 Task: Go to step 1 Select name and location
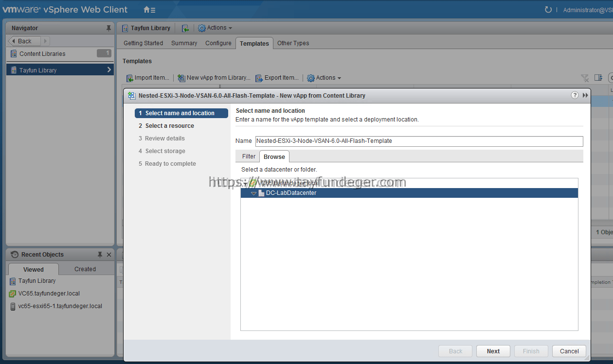tap(181, 113)
